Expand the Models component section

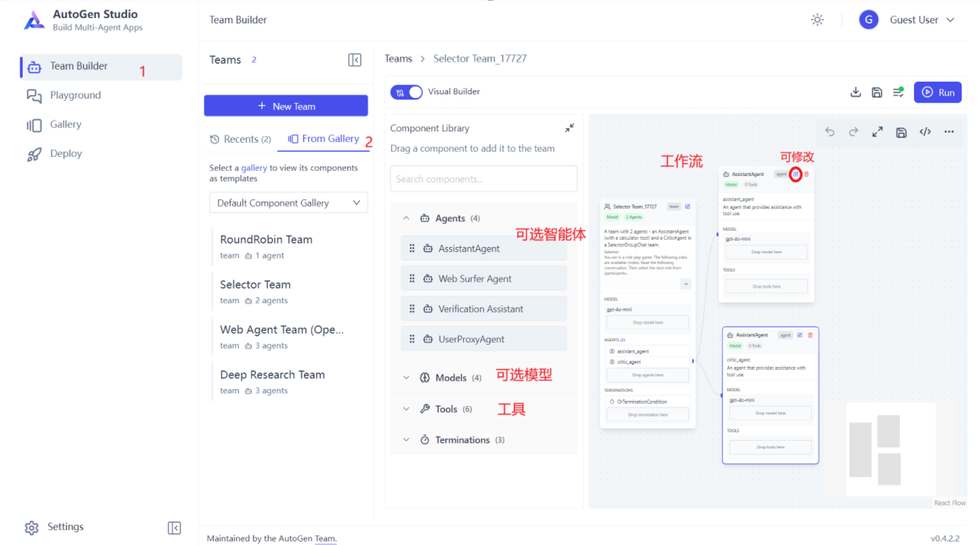406,378
